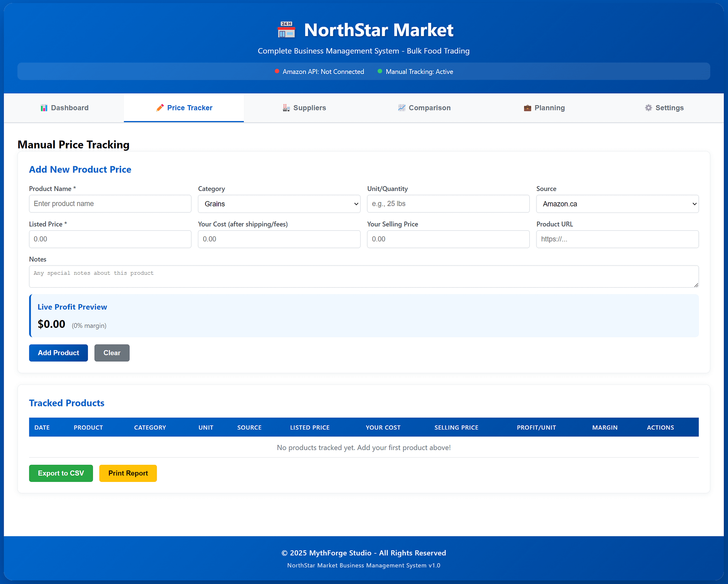Click the Dashboard bar chart icon

(x=44, y=108)
